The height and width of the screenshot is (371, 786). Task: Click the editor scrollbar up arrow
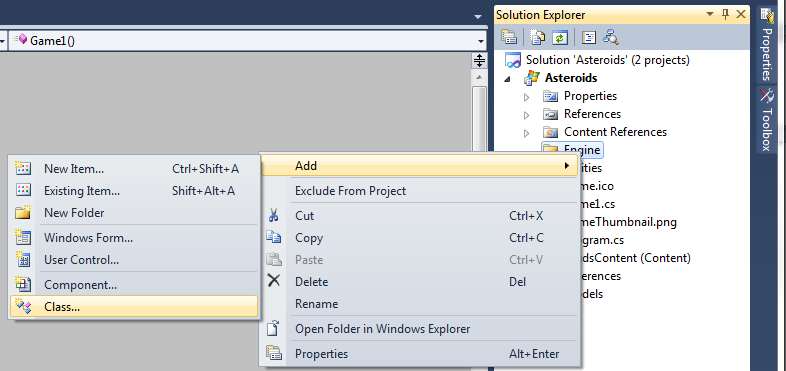coord(480,77)
